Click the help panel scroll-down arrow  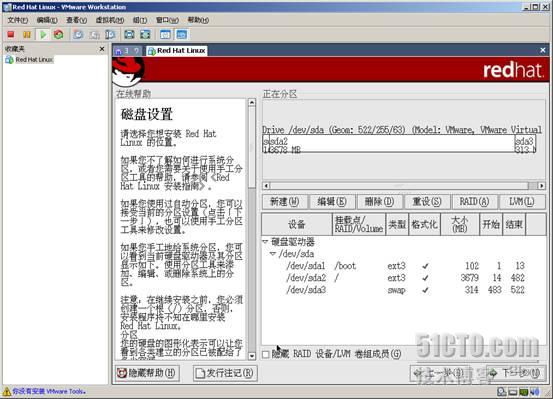(x=252, y=356)
